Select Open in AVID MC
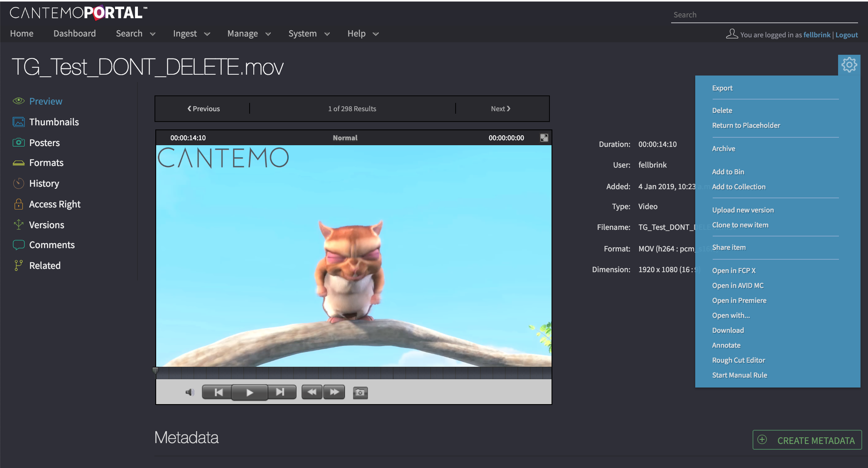This screenshot has width=868, height=468. 738,285
